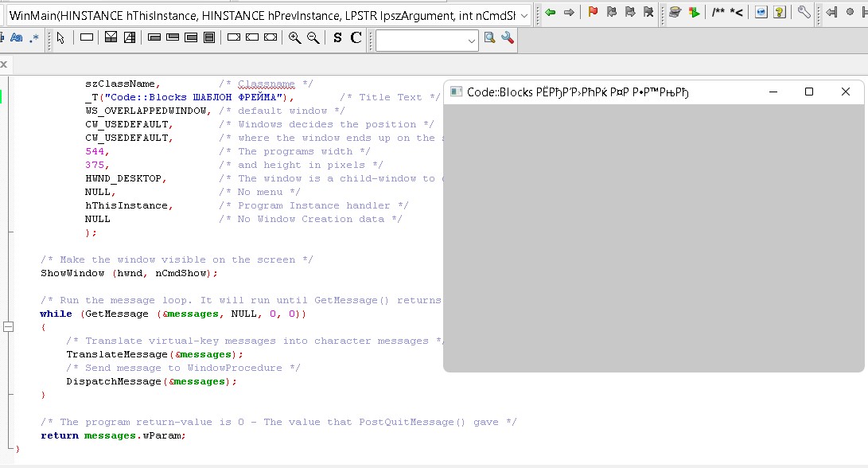Select the right-pointing pentagon diagram tool

click(234, 37)
